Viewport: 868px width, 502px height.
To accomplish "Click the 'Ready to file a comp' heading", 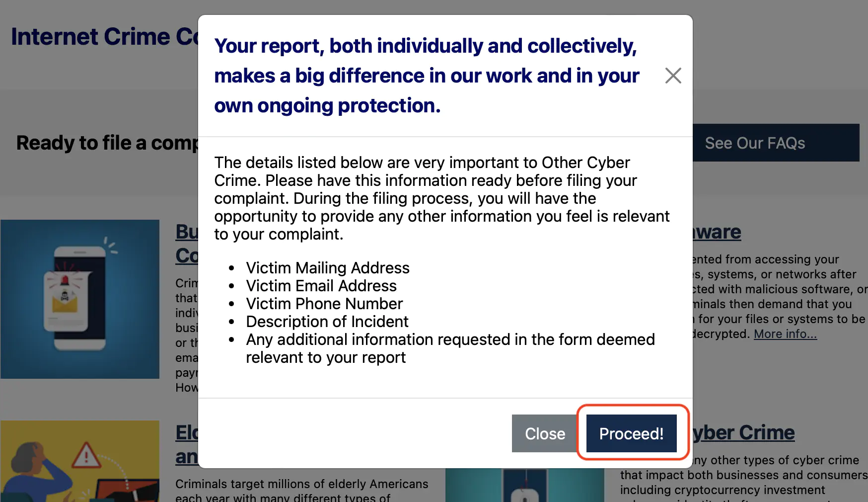I will [107, 143].
